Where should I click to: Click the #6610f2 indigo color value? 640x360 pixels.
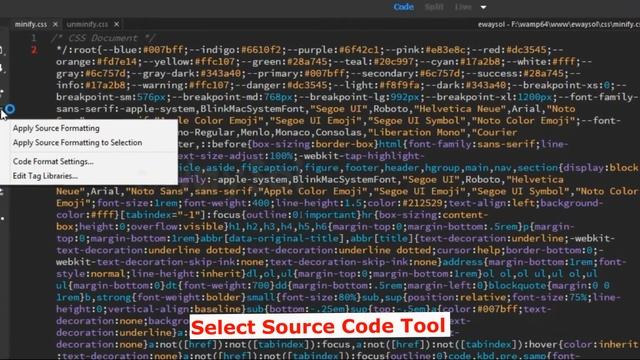point(261,50)
